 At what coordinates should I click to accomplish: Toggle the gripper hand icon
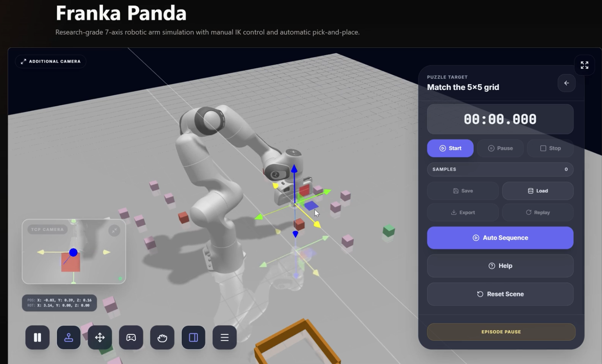(162, 337)
